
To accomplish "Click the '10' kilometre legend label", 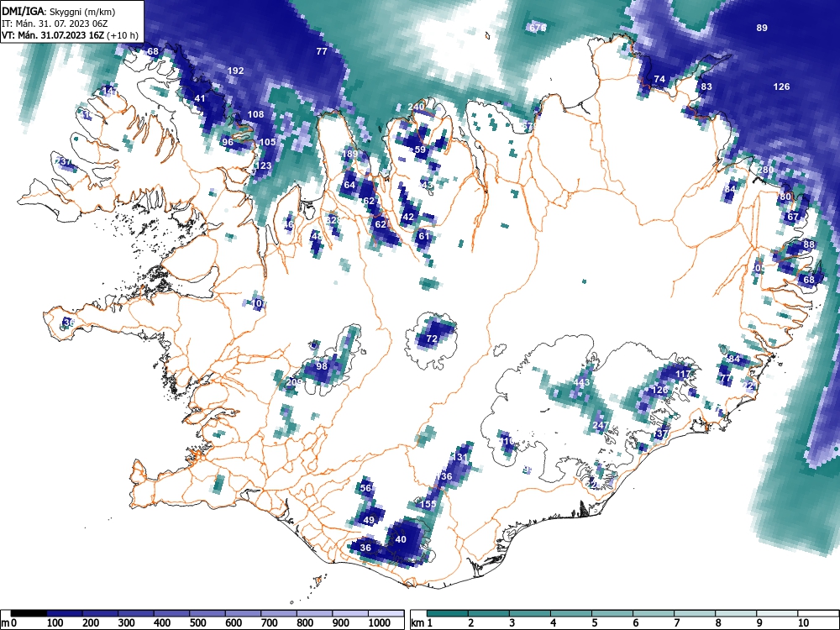I will [803, 623].
